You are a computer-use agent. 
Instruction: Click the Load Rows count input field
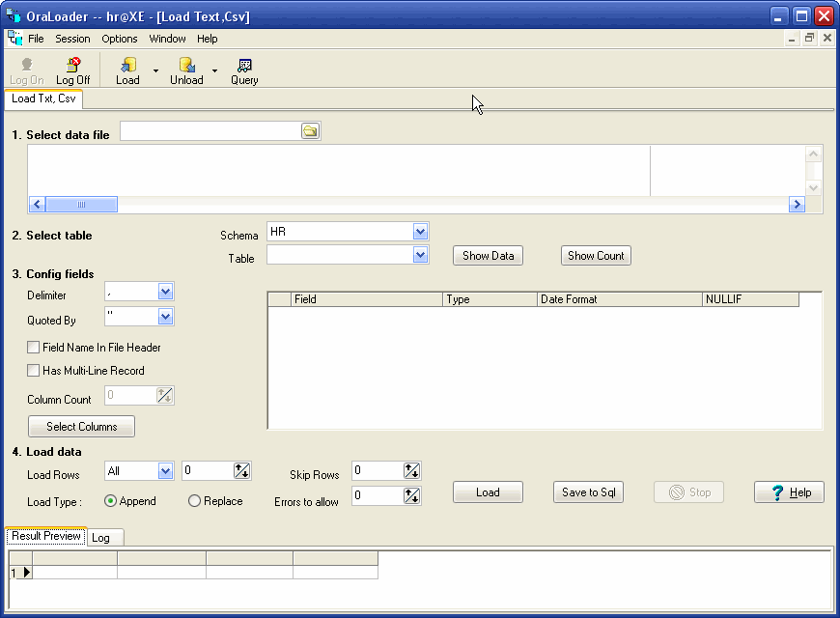[x=208, y=471]
